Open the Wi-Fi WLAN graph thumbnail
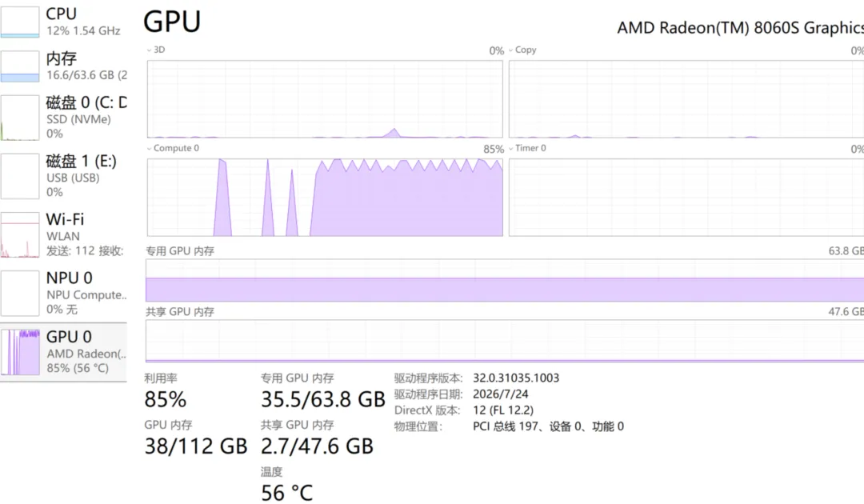Viewport: 864px width, 504px height. tap(20, 234)
